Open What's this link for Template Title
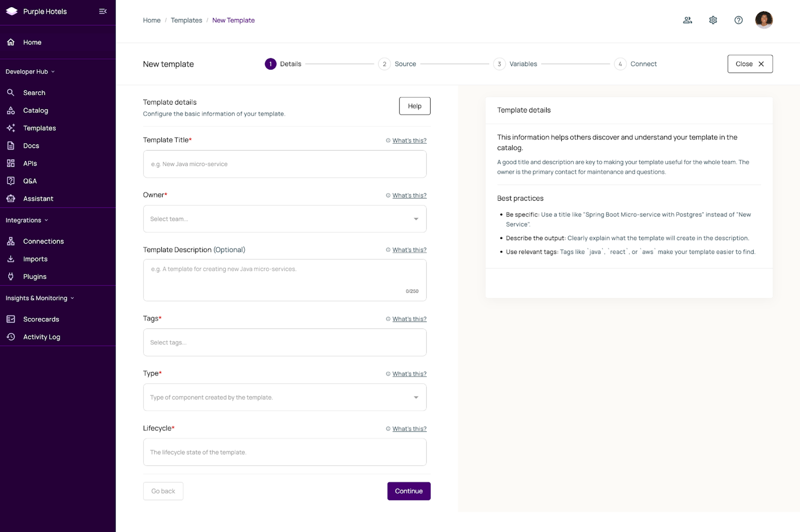This screenshot has height=532, width=800. (x=409, y=140)
